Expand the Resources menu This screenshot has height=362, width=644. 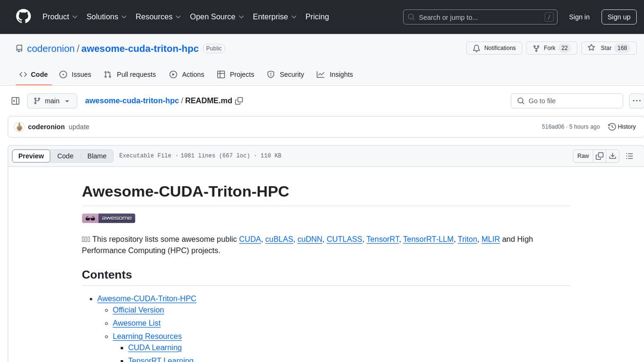pyautogui.click(x=158, y=17)
